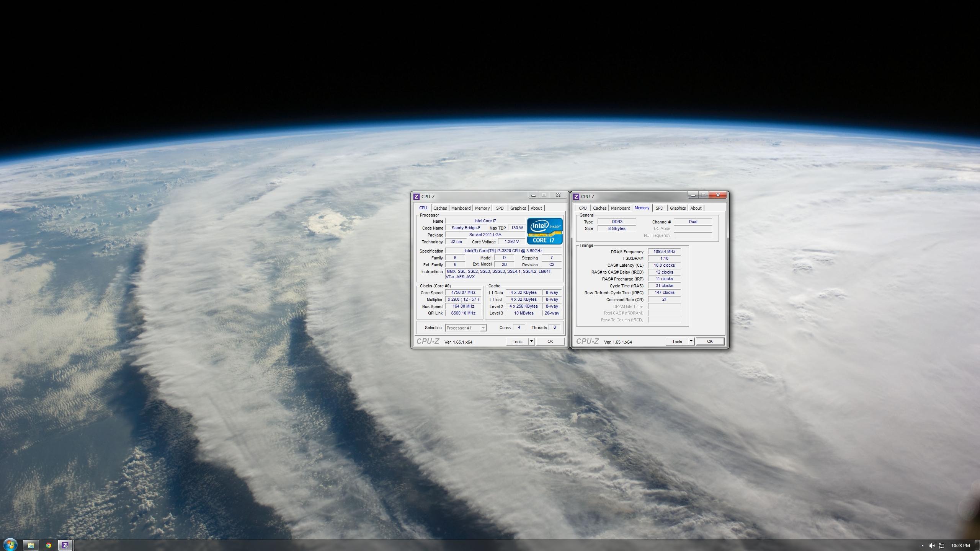The height and width of the screenshot is (551, 980).
Task: Click the Sandy Bridge-E code name value
Action: tap(466, 228)
